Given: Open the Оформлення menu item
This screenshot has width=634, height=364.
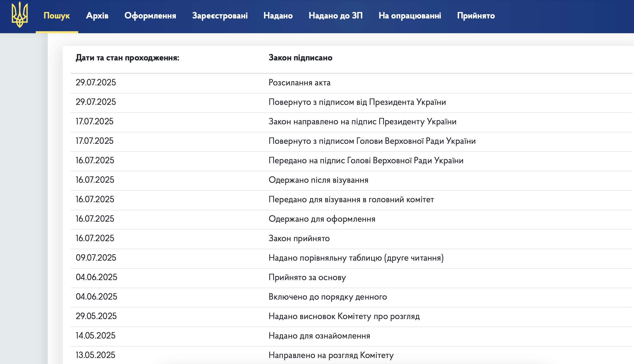Looking at the screenshot, I should [150, 16].
